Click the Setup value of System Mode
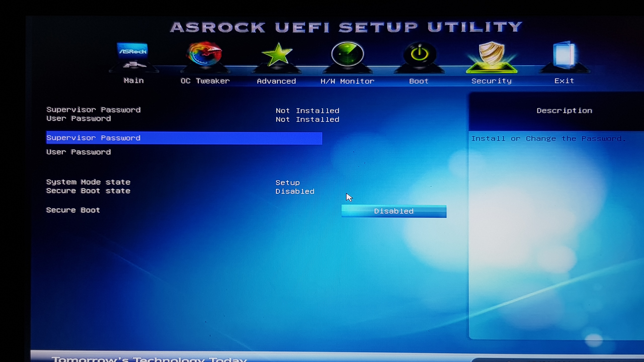Screen dimensions: 644x362 coord(288,183)
